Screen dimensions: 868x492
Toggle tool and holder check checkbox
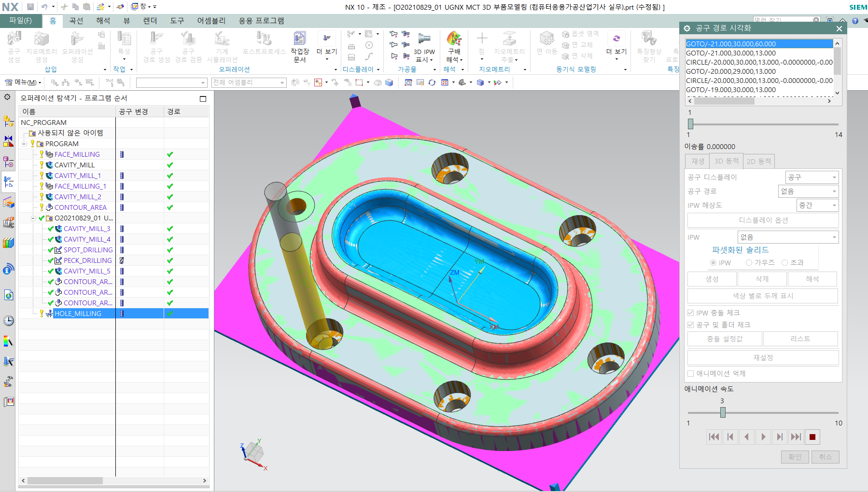click(690, 325)
